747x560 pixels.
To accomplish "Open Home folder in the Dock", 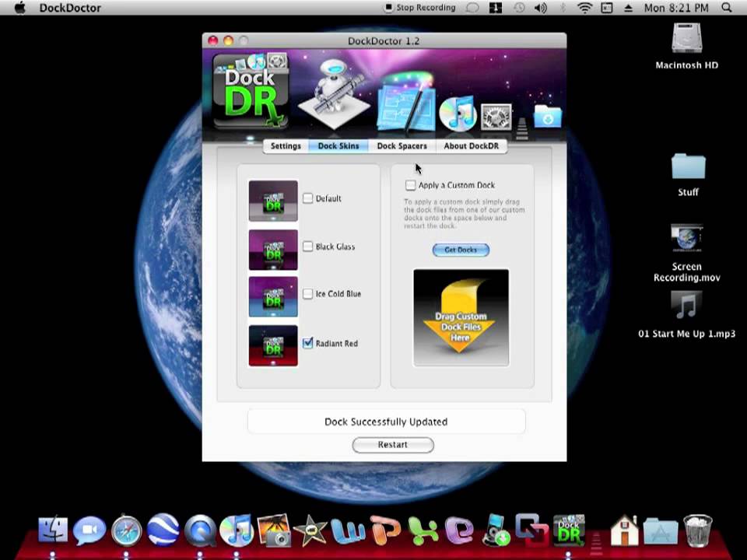I will pos(623,530).
